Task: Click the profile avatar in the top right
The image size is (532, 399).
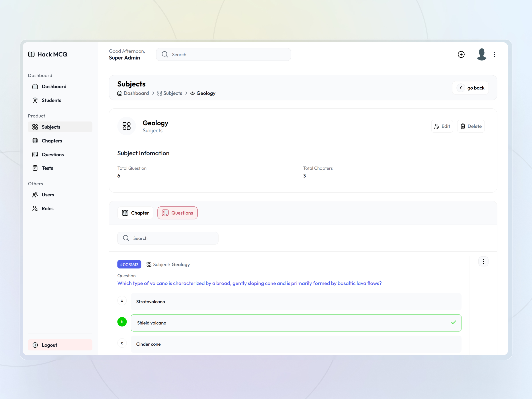Action: click(481, 54)
